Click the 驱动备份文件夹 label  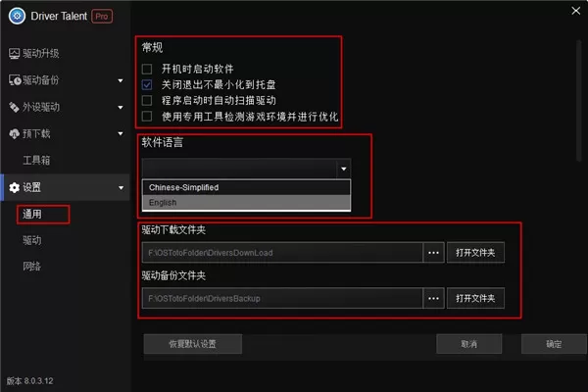173,276
